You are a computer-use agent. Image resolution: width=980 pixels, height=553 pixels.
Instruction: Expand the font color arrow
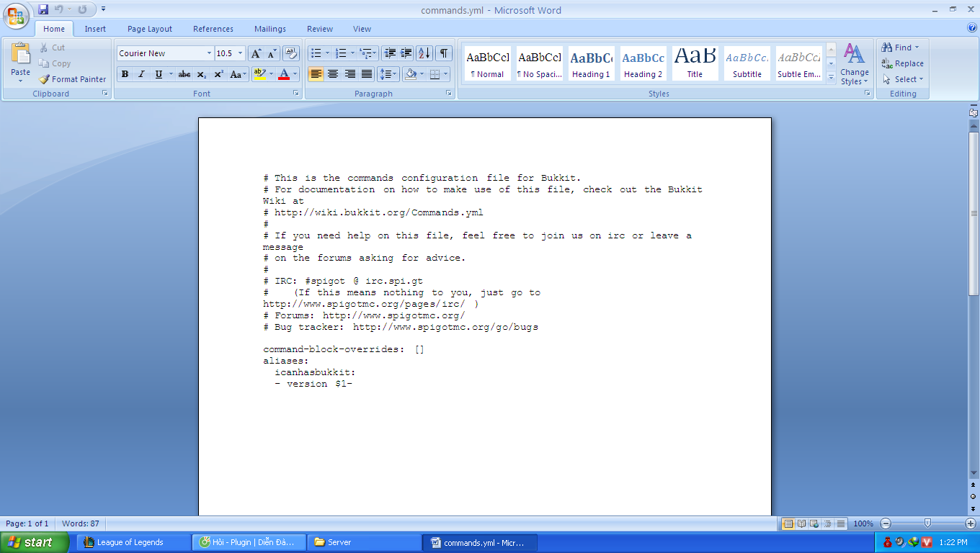(295, 74)
